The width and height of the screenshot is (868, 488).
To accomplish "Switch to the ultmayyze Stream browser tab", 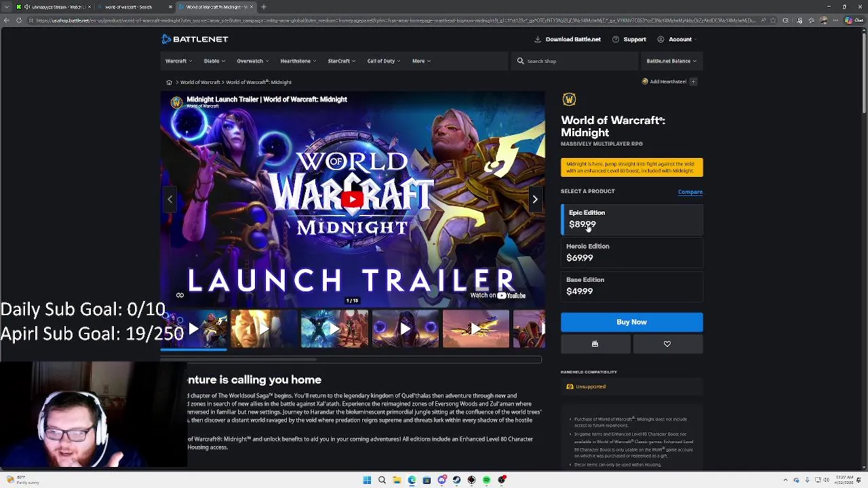I will [x=53, y=7].
